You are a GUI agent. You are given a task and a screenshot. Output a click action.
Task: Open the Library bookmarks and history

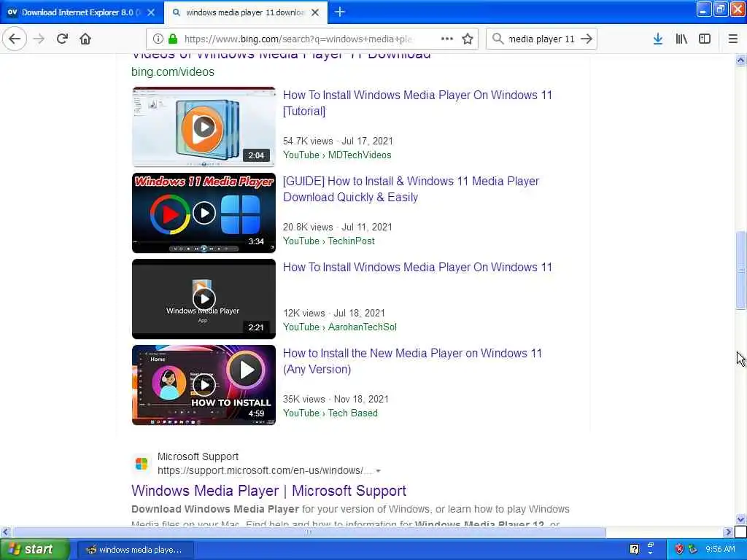[x=681, y=39]
